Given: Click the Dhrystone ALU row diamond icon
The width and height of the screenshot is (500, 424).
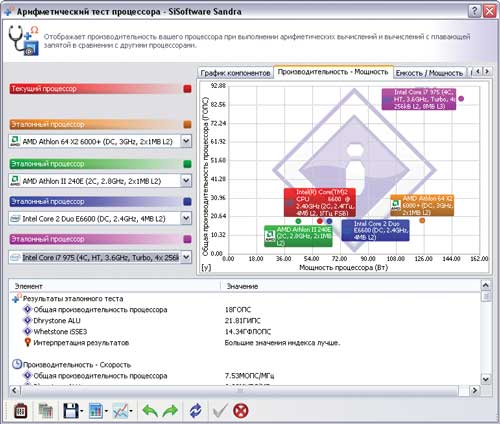Looking at the screenshot, I should tap(27, 320).
